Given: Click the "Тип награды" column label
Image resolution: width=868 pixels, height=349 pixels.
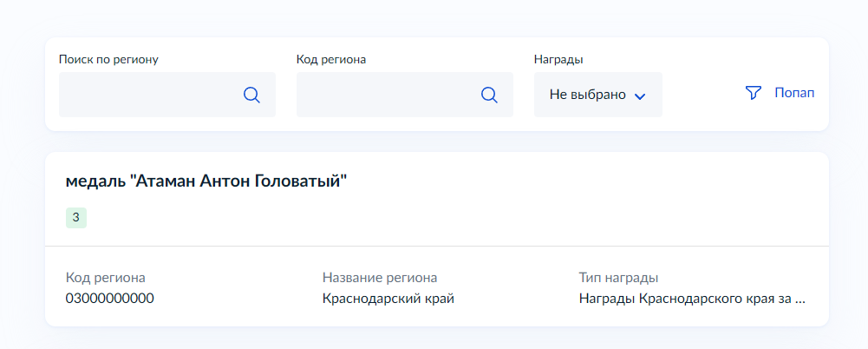Looking at the screenshot, I should 618,278.
